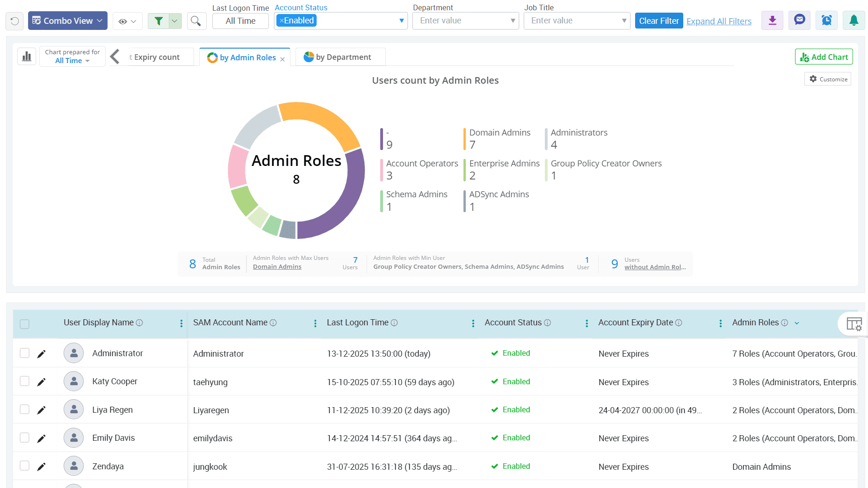Click the edit pencil for Katy Cooper

41,382
